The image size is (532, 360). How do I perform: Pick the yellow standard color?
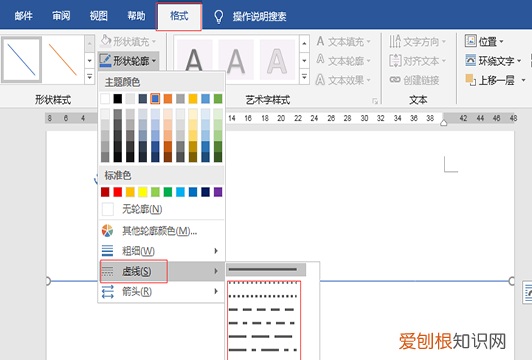point(142,192)
